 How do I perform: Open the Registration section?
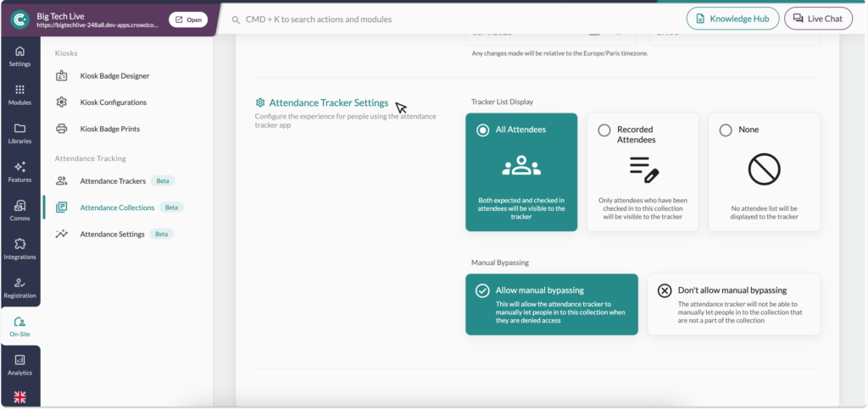[19, 288]
